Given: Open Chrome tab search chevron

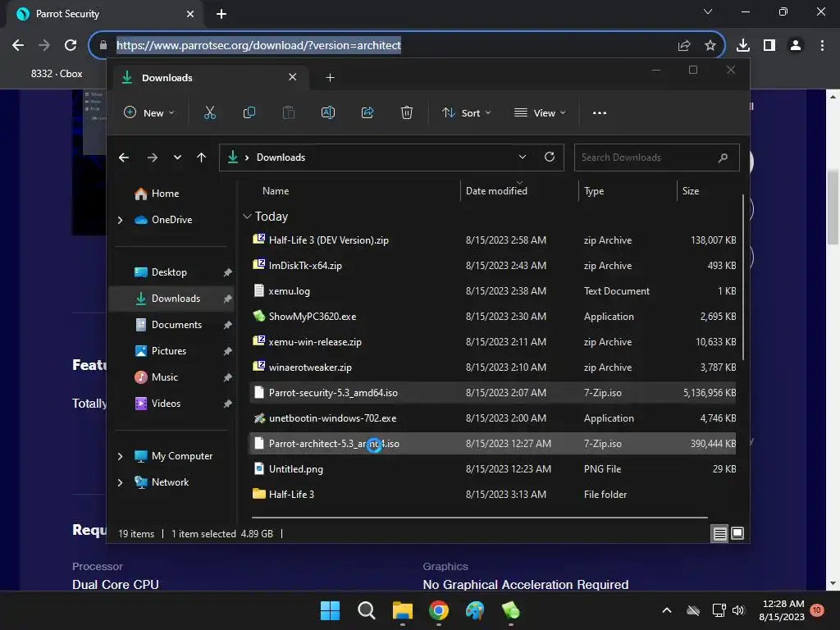Looking at the screenshot, I should tap(708, 11).
